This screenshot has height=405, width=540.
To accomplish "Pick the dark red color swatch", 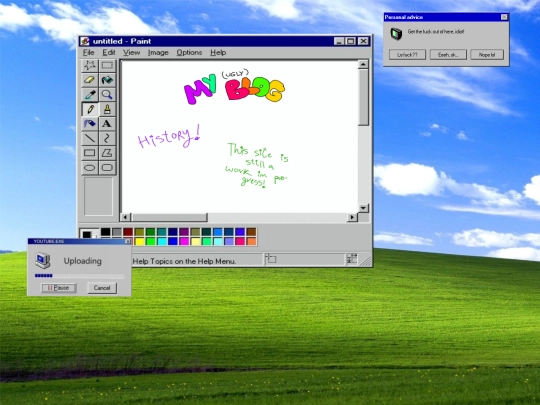I will pyautogui.click(x=128, y=232).
